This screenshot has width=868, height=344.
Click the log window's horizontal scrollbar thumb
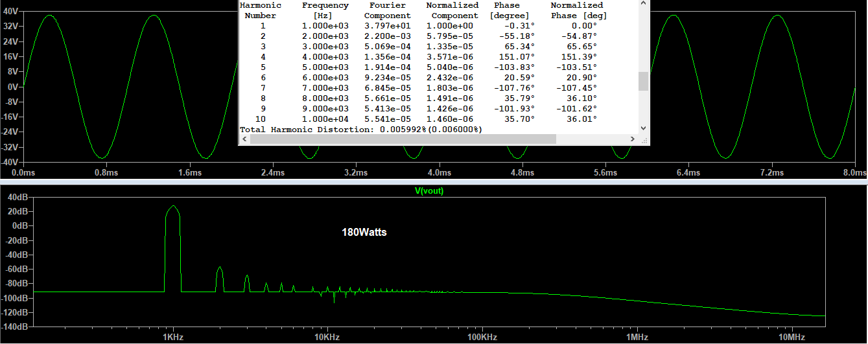403,139
